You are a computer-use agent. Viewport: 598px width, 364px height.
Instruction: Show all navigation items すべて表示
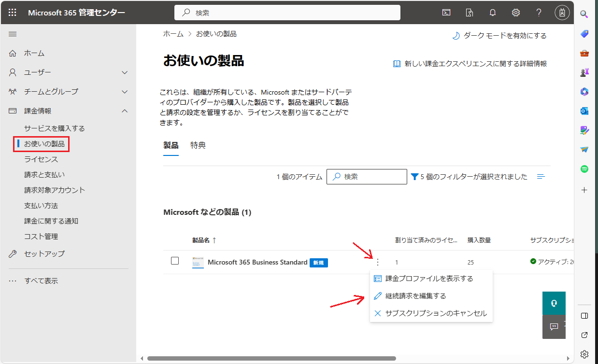point(41,280)
